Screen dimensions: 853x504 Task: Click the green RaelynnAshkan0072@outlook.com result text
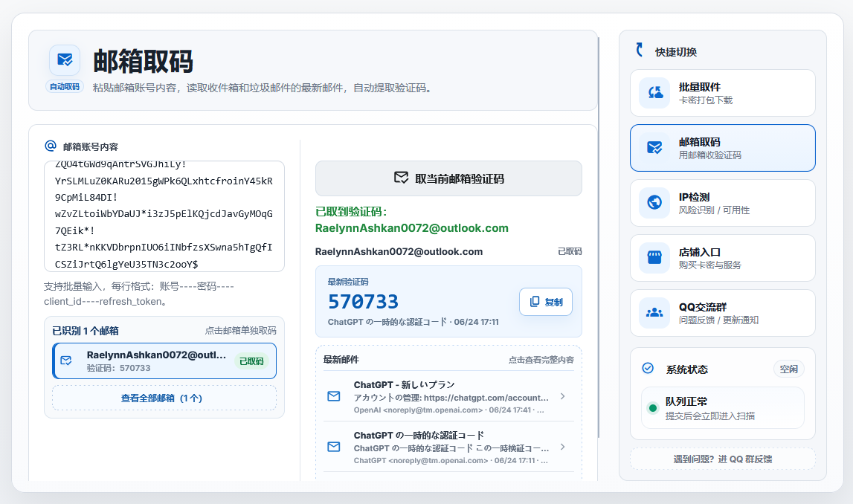pyautogui.click(x=412, y=227)
